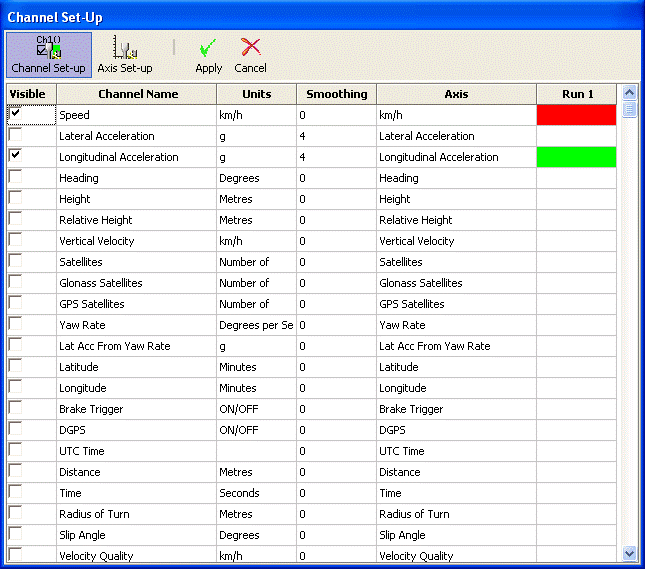Click the vertical scrollbar thumb

(629, 109)
